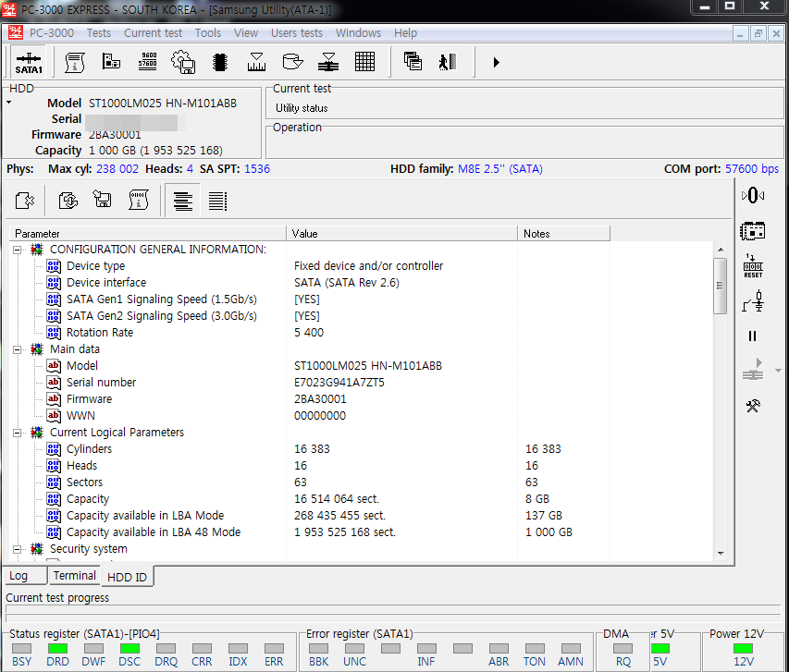Open the Current test menu
789x672 pixels.
pyautogui.click(x=153, y=32)
